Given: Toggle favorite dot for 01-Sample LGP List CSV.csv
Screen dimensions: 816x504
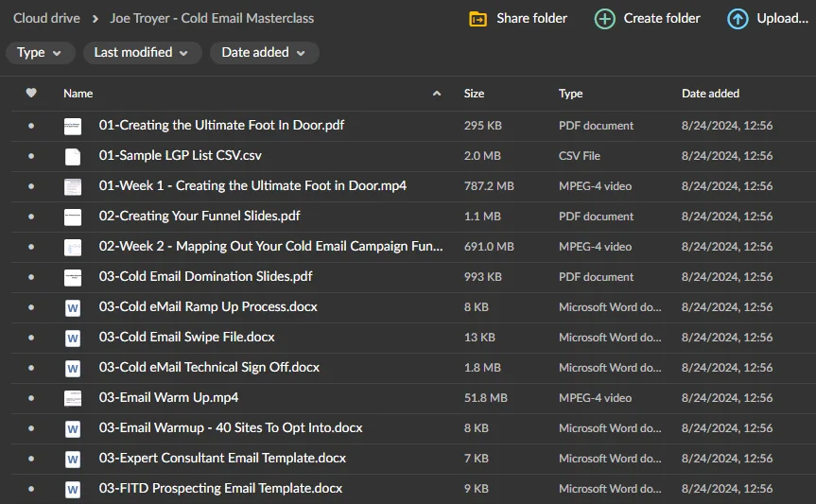Looking at the screenshot, I should point(31,156).
